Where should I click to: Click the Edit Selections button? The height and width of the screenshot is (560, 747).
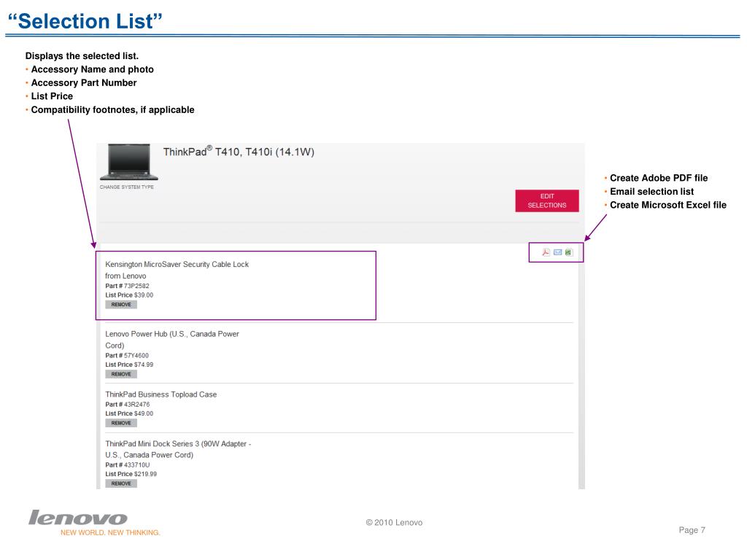click(x=547, y=201)
